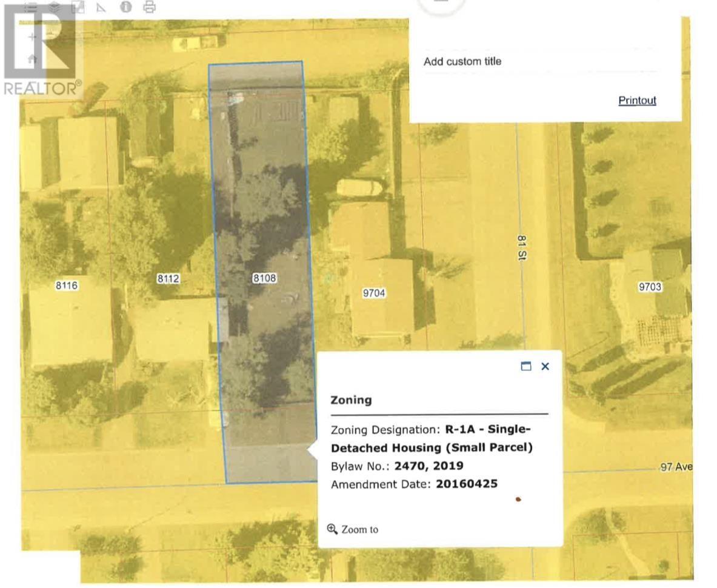Open the Printout link
This screenshot has width=717, height=588.
point(636,101)
